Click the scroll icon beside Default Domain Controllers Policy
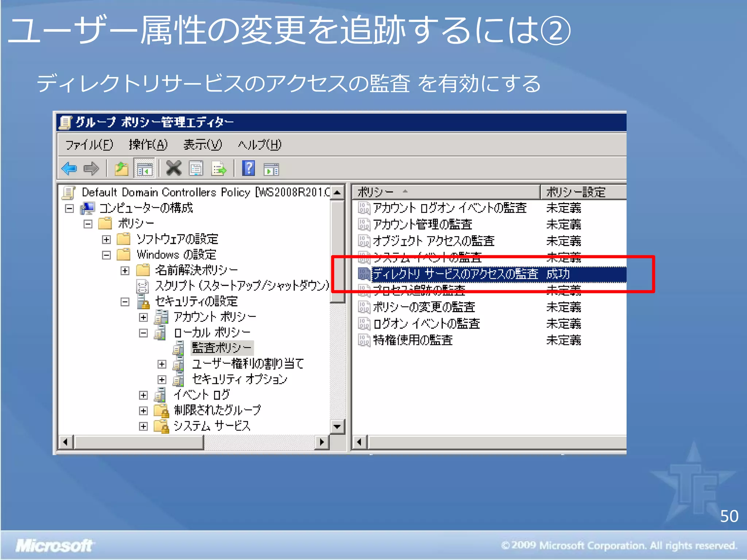Viewport: 747px width, 560px height. coord(69,192)
